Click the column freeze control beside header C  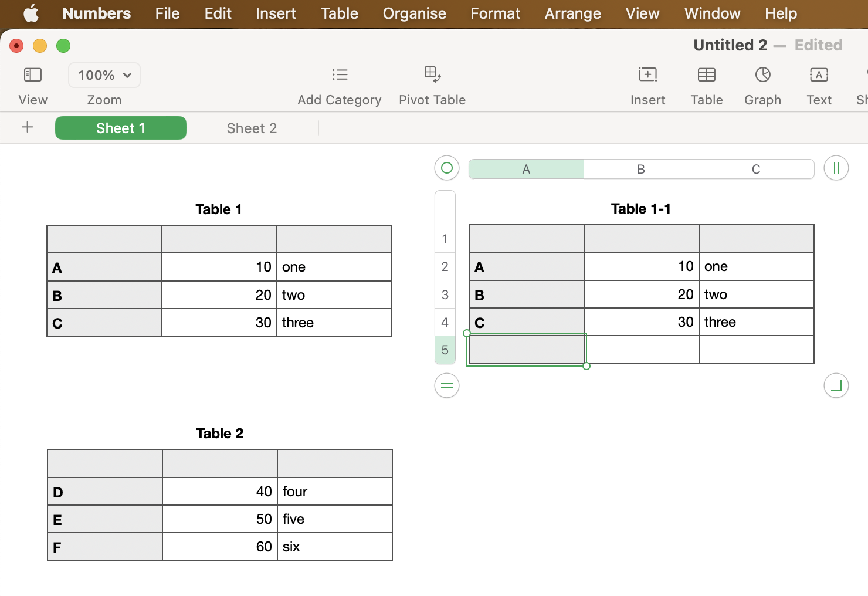pyautogui.click(x=836, y=168)
